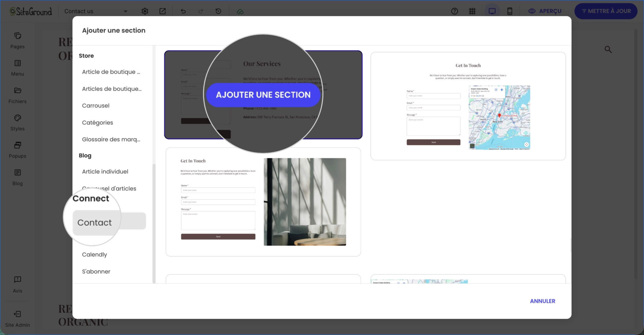Open the Pages panel in sidebar

coord(17,41)
